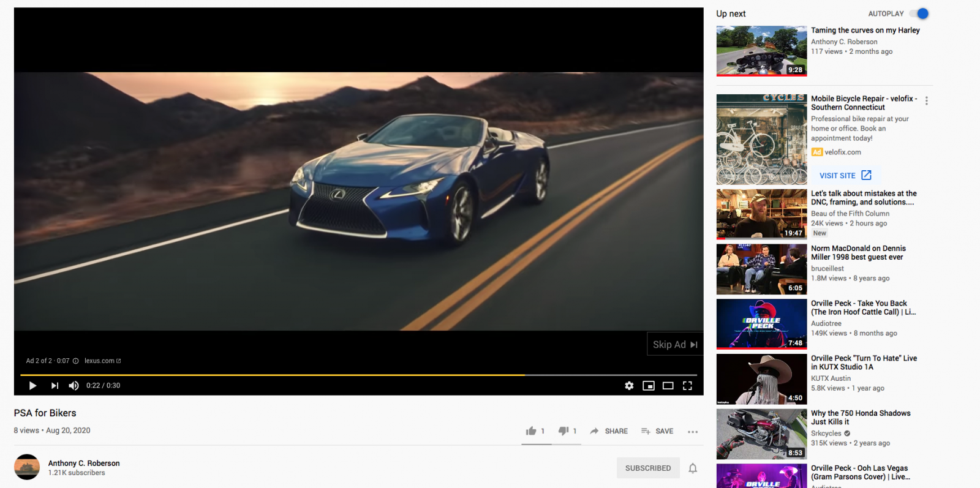
Task: Activate miniplayer icon in player controls
Action: [649, 386]
